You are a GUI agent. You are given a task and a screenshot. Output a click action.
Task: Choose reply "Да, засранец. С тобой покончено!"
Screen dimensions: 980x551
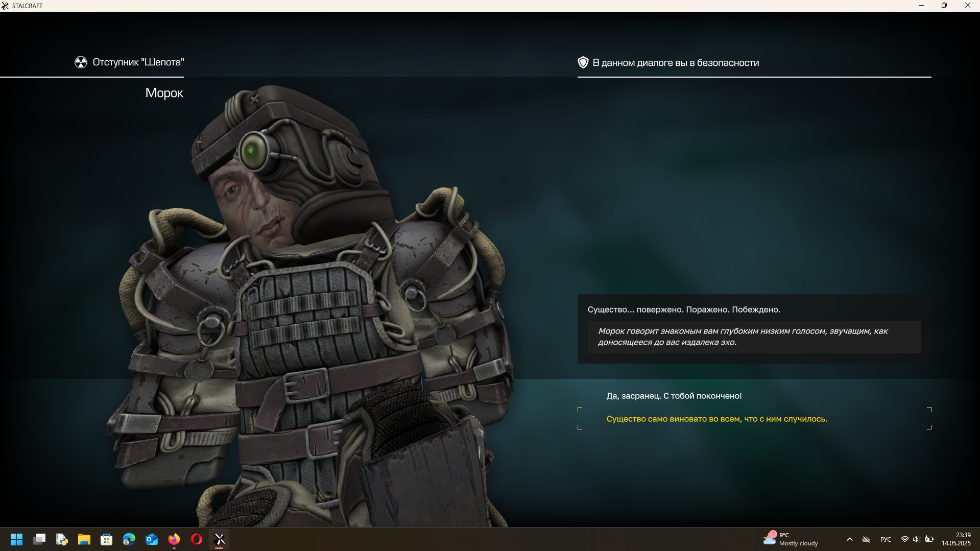click(674, 396)
